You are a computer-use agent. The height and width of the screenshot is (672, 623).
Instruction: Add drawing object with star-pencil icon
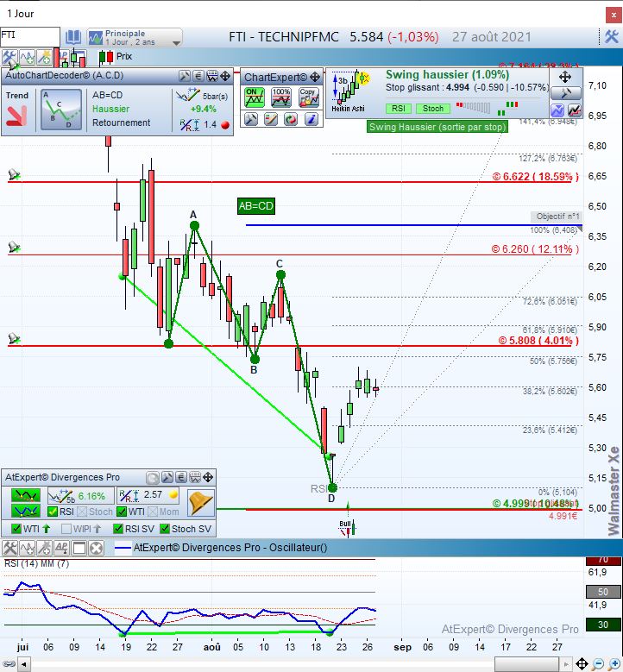click(44, 57)
